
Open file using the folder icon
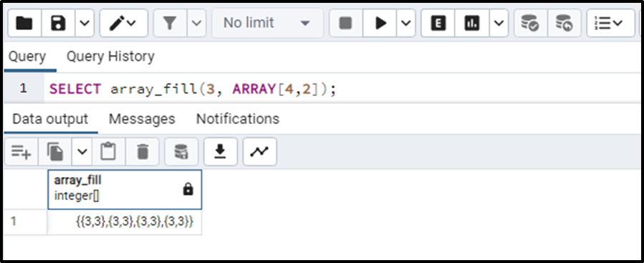[x=24, y=23]
